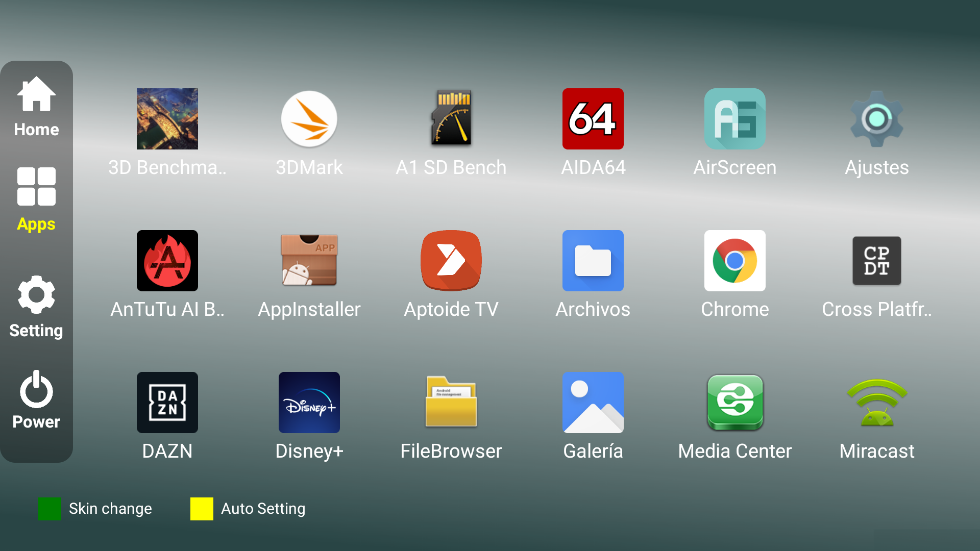Open the DAZN app

coord(167,403)
